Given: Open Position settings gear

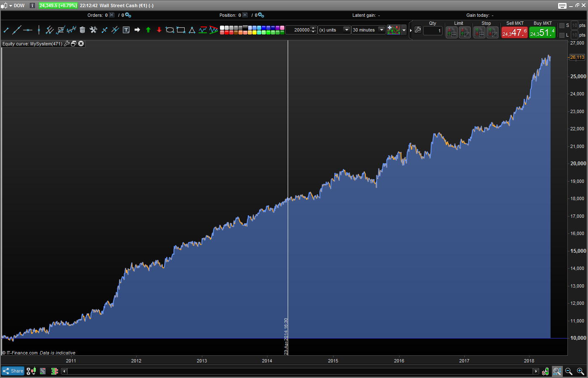Looking at the screenshot, I should (261, 15).
